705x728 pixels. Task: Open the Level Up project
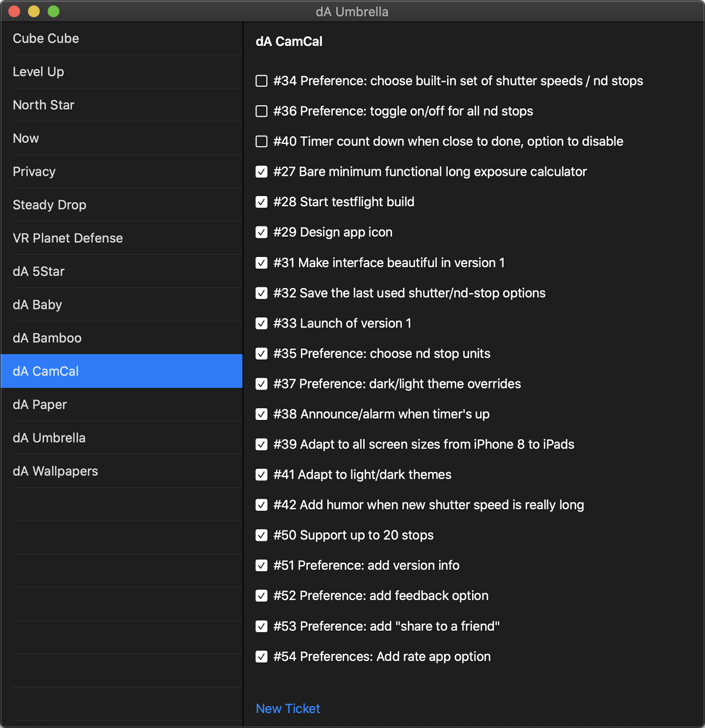pos(38,72)
